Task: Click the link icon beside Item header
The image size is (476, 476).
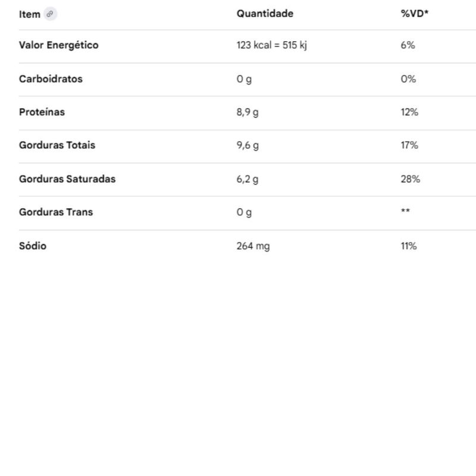Action: coord(51,14)
